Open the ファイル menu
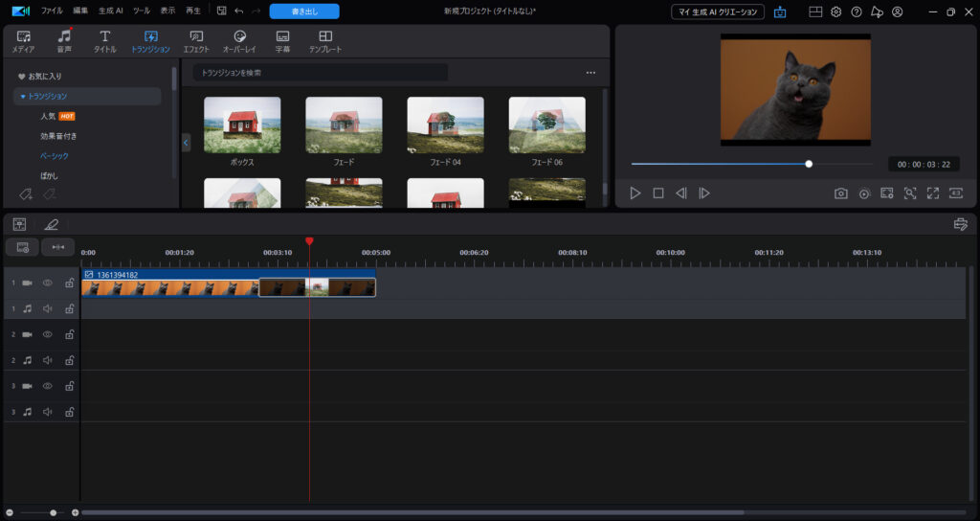The width and height of the screenshot is (980, 521). coord(52,11)
